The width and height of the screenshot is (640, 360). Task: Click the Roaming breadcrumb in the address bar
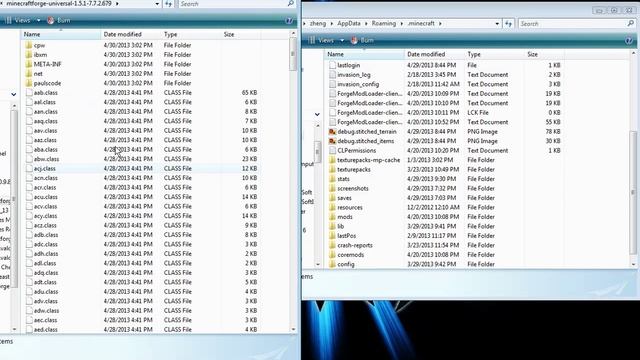384,24
